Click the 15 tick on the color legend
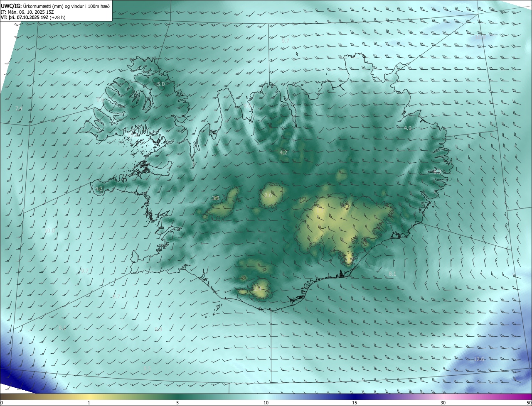The width and height of the screenshot is (532, 406). click(x=355, y=403)
